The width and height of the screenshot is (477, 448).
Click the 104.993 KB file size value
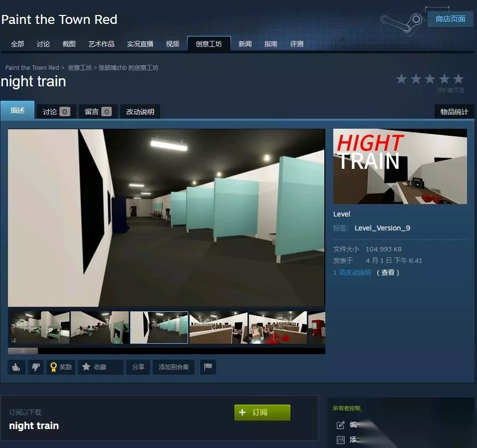384,249
